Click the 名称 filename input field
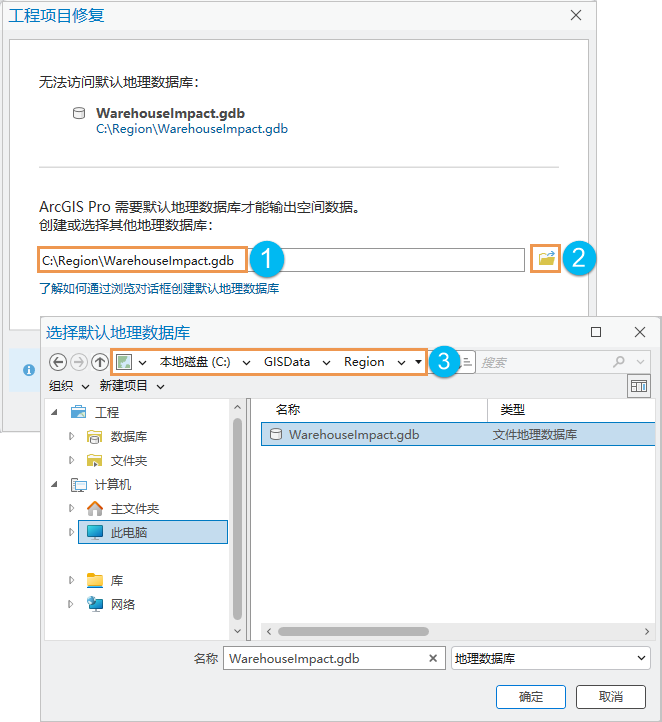This screenshot has width=662, height=722. pos(334,658)
